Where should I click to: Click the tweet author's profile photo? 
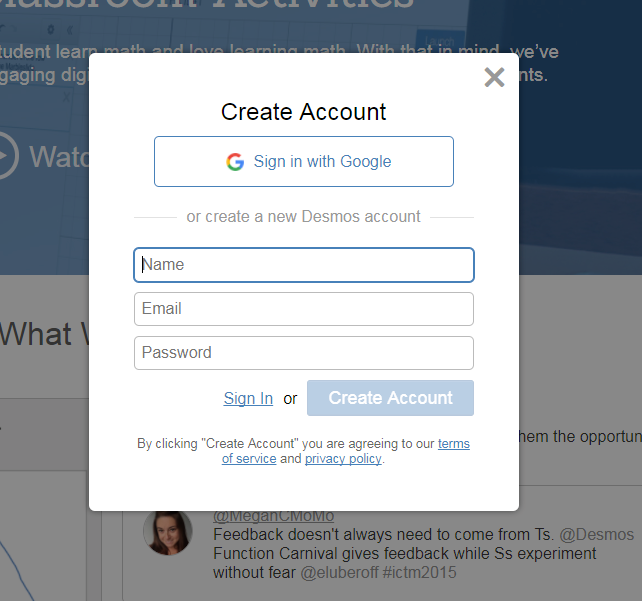point(167,531)
